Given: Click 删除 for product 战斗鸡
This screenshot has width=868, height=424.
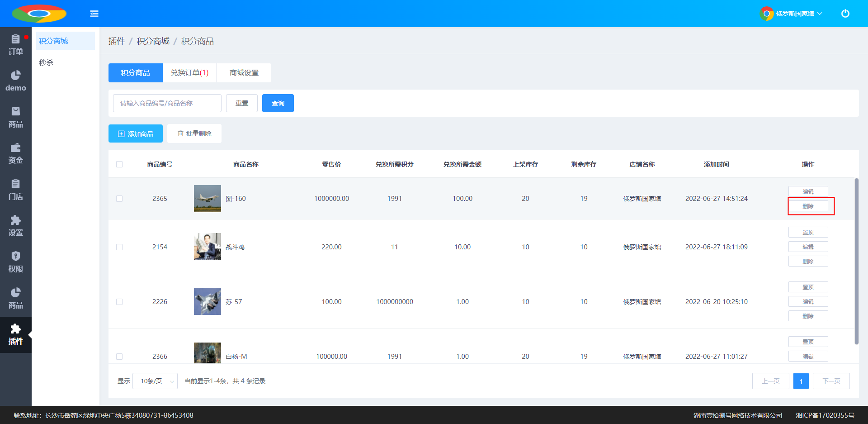Looking at the screenshot, I should click(808, 261).
